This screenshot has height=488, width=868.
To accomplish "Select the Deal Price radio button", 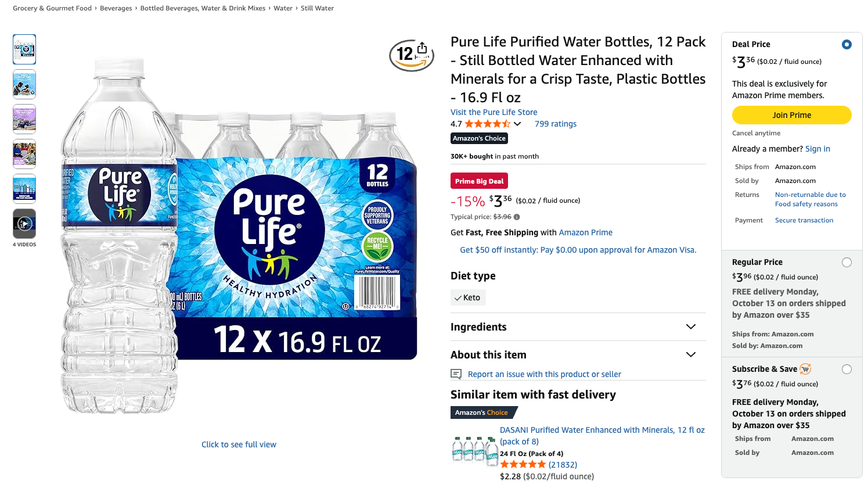I will coord(847,44).
